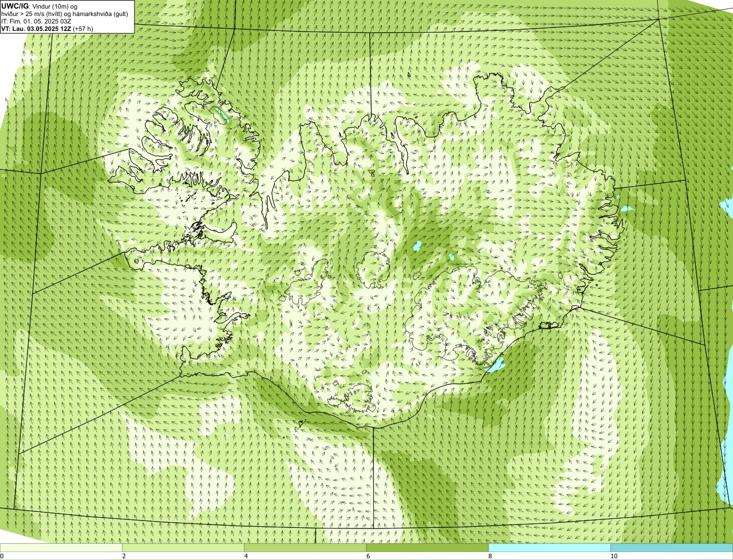Click the "10" label on the color scale
The height and width of the screenshot is (560, 733).
[x=614, y=556]
